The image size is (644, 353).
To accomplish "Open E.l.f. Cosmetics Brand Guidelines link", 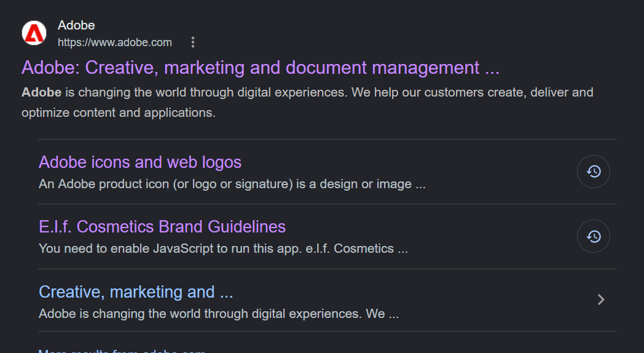I will (162, 227).
